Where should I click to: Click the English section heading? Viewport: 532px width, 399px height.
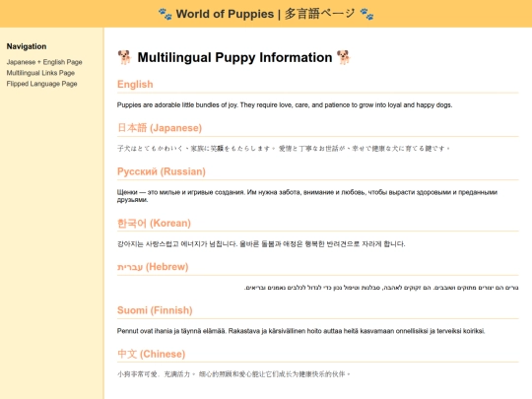pos(135,84)
